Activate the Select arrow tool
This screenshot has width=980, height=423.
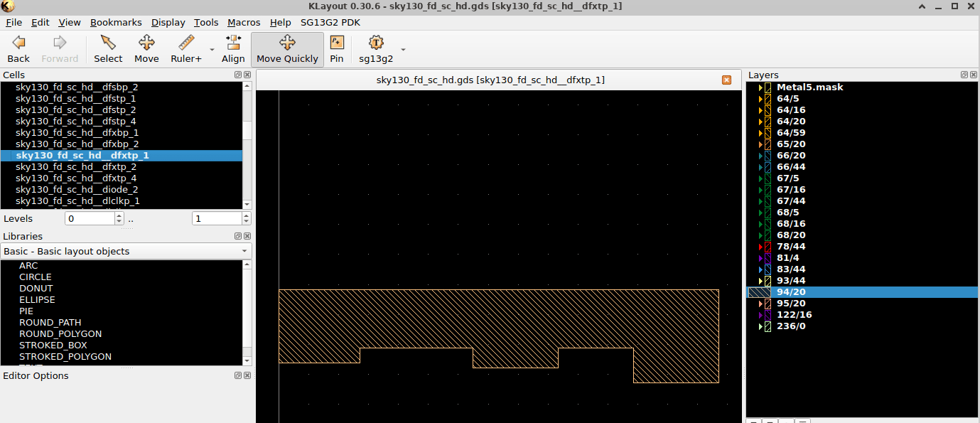click(x=108, y=43)
